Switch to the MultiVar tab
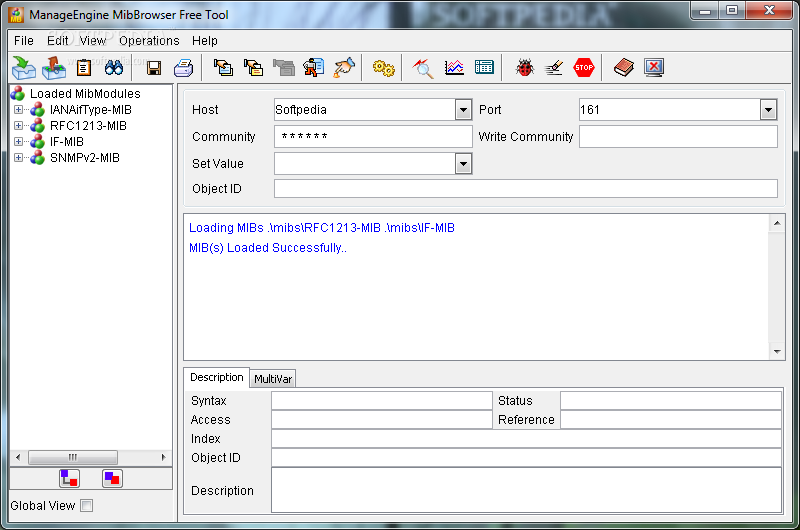This screenshot has height=530, width=800. point(273,378)
